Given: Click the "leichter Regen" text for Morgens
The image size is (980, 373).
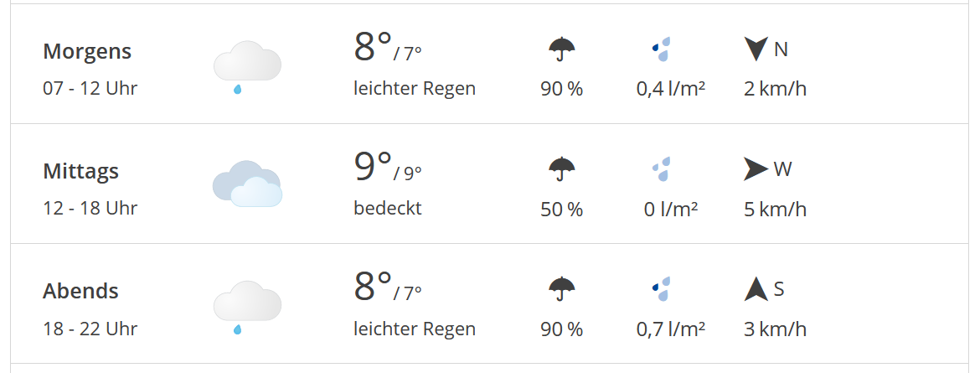Looking at the screenshot, I should tap(415, 88).
